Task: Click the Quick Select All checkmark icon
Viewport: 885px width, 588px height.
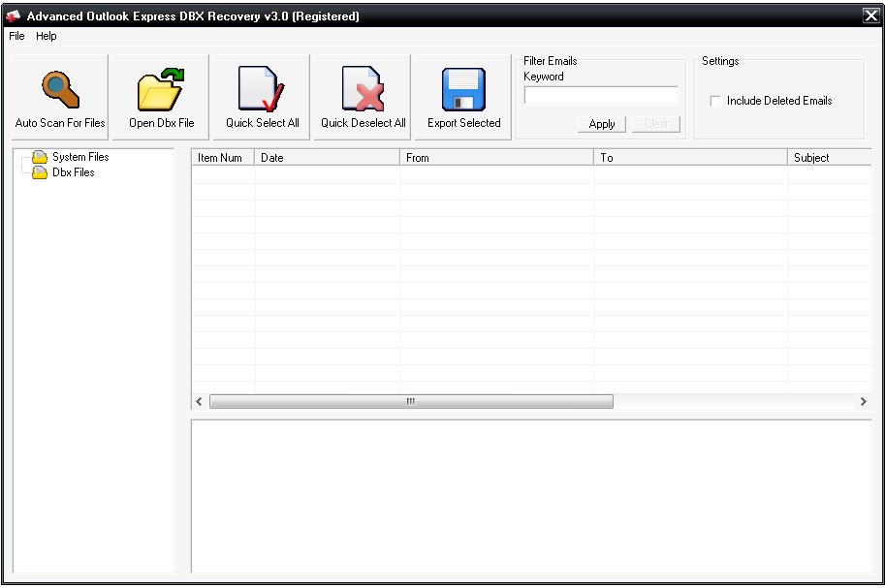Action: (262, 88)
